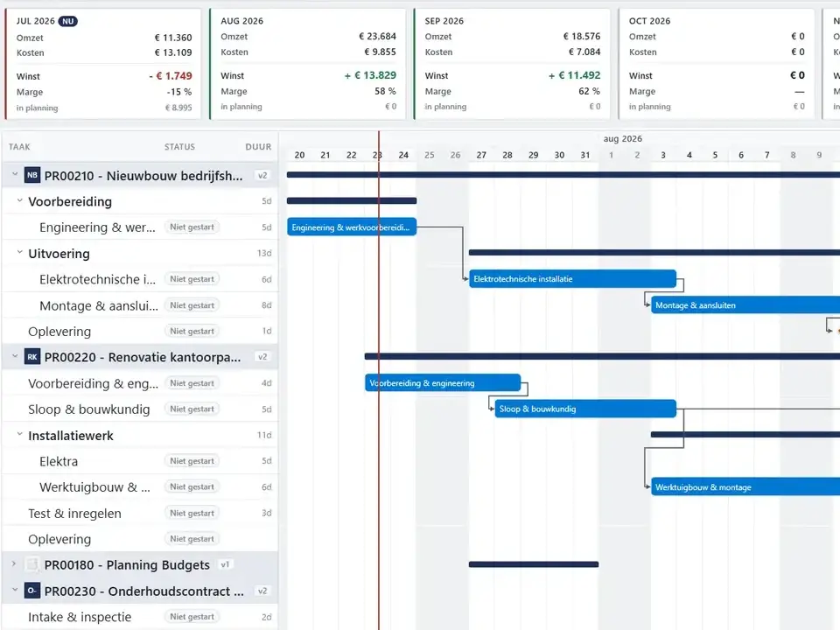Collapse the Uitvoering phase group
The width and height of the screenshot is (840, 630).
pos(20,253)
